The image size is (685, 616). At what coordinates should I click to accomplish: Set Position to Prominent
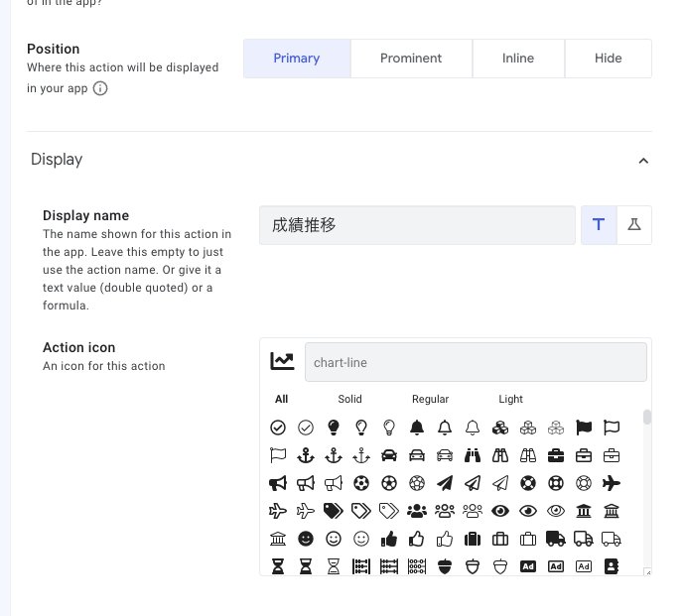pos(411,59)
